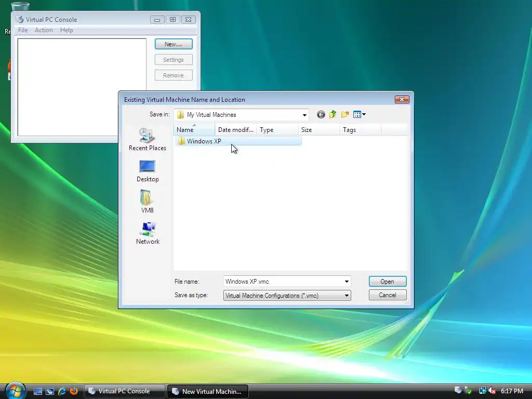Screen dimensions: 532x399
Task: Go back to the last folder visited
Action: click(x=321, y=115)
